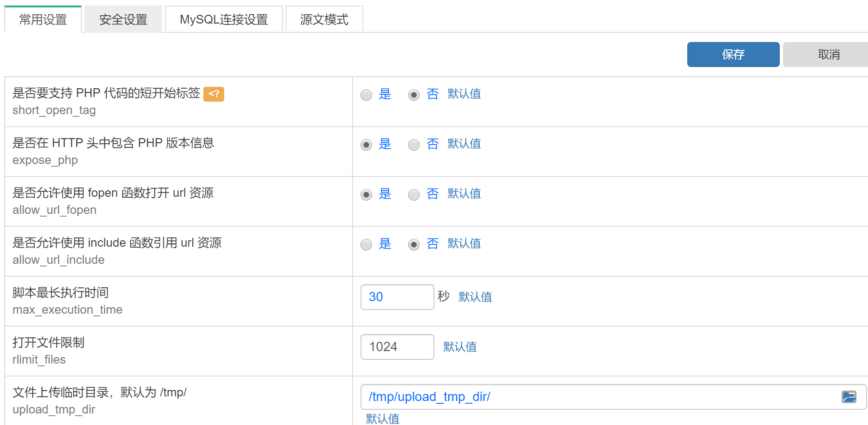This screenshot has width=868, height=425.
Task: Select 否 radio for short_open_tag
Action: (x=414, y=95)
